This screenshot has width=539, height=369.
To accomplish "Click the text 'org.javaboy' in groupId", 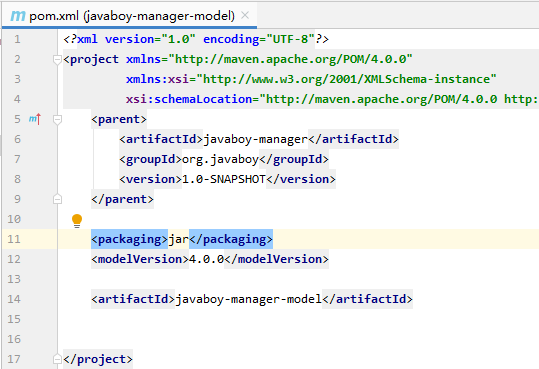I will point(220,159).
